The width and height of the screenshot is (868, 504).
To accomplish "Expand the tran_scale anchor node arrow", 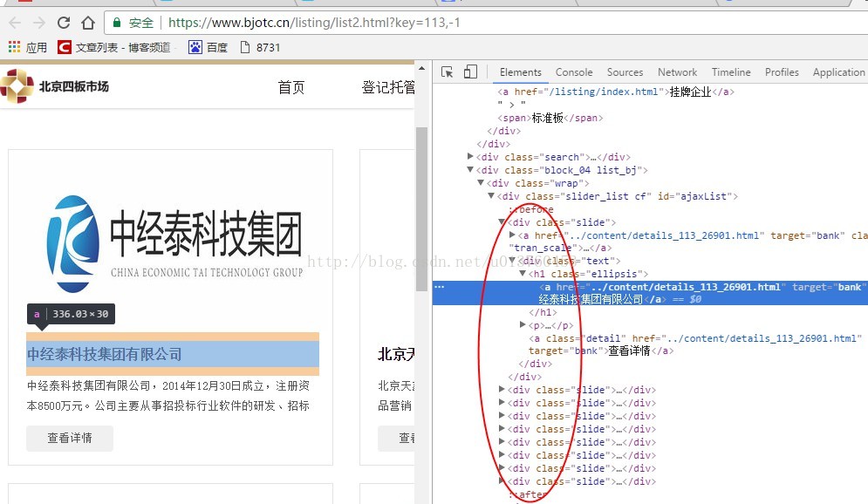I will click(513, 235).
